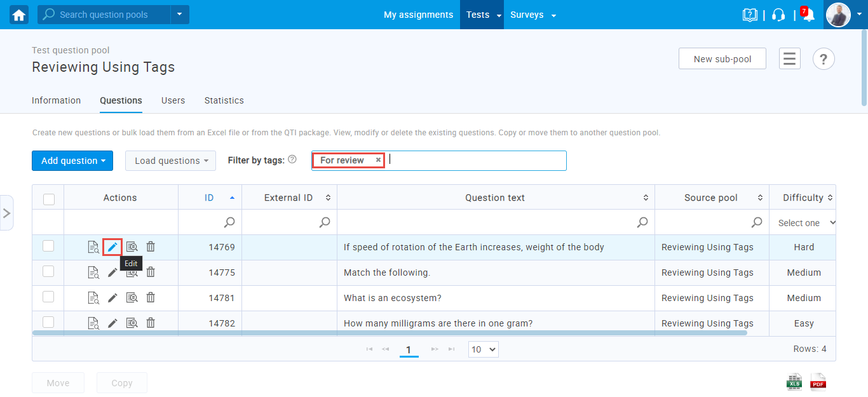Tick the checkbox for question 14781
The height and width of the screenshot is (397, 868).
click(48, 297)
